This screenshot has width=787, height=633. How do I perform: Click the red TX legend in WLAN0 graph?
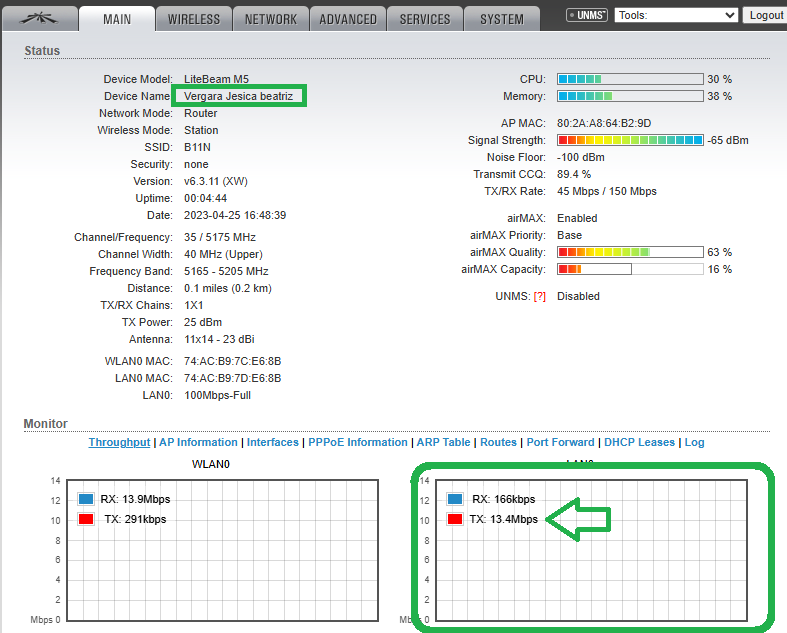pos(85,519)
